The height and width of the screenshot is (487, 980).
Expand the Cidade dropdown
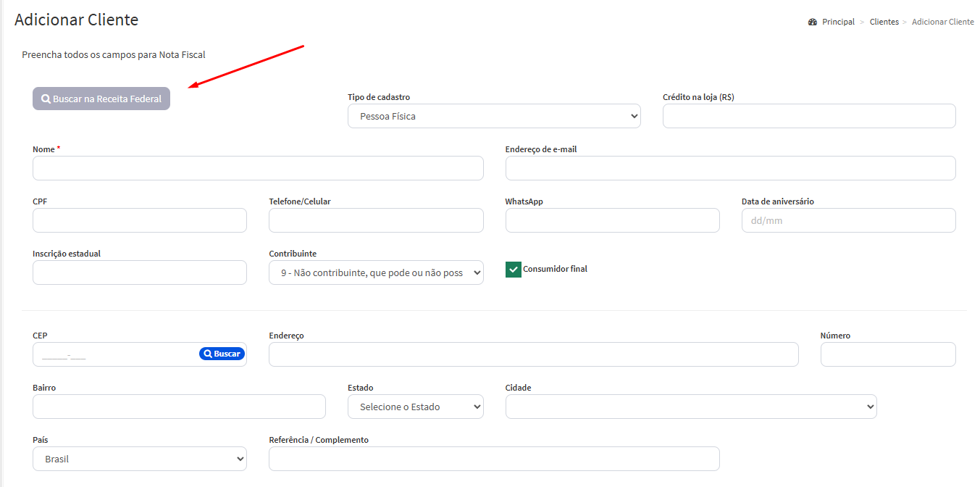(690, 407)
